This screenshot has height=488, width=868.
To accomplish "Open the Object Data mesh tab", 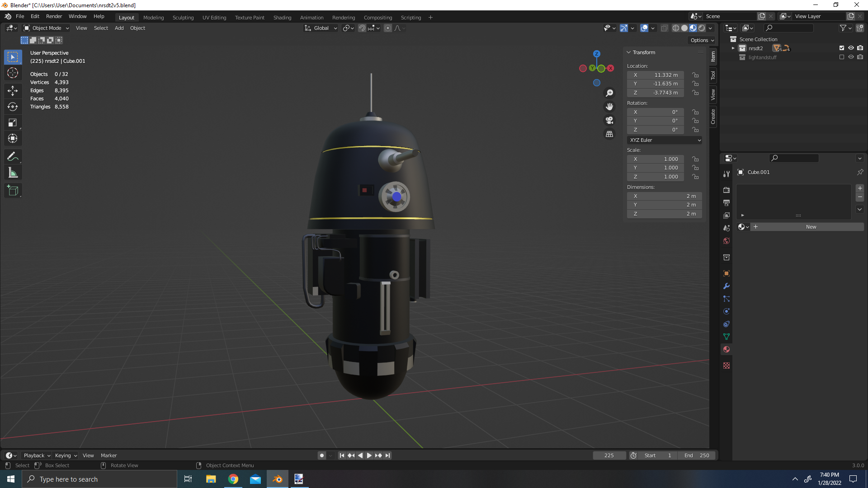I will click(x=726, y=337).
